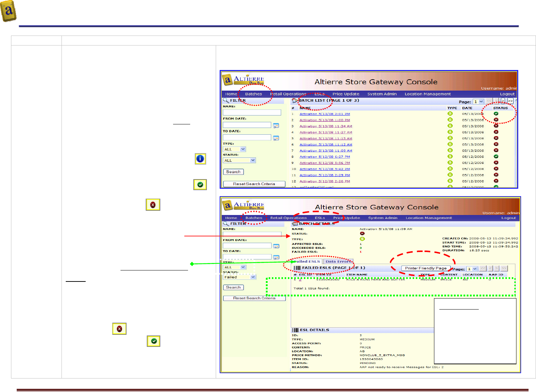Jump to last page of Batch List
Viewport: 536px width, 392px height.
[x=510, y=101]
